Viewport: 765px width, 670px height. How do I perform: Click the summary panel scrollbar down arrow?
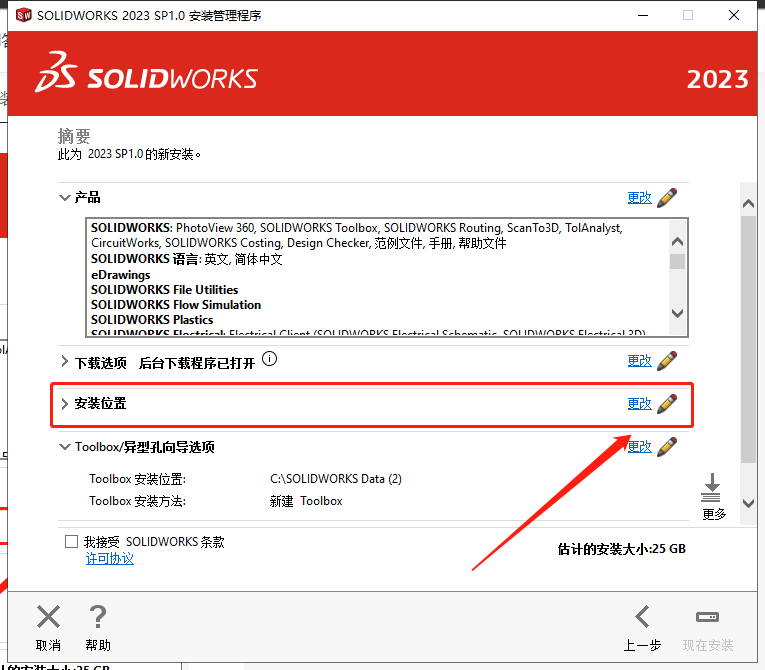[x=749, y=503]
